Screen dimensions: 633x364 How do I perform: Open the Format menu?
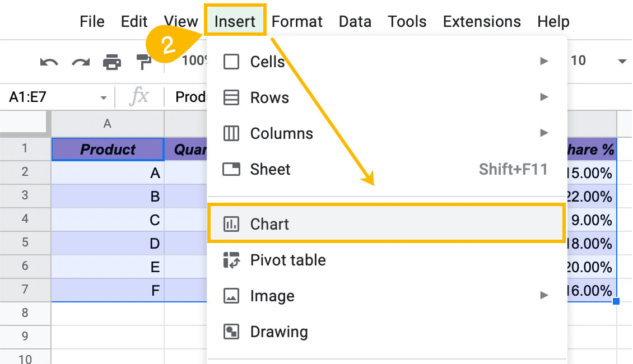(x=297, y=21)
